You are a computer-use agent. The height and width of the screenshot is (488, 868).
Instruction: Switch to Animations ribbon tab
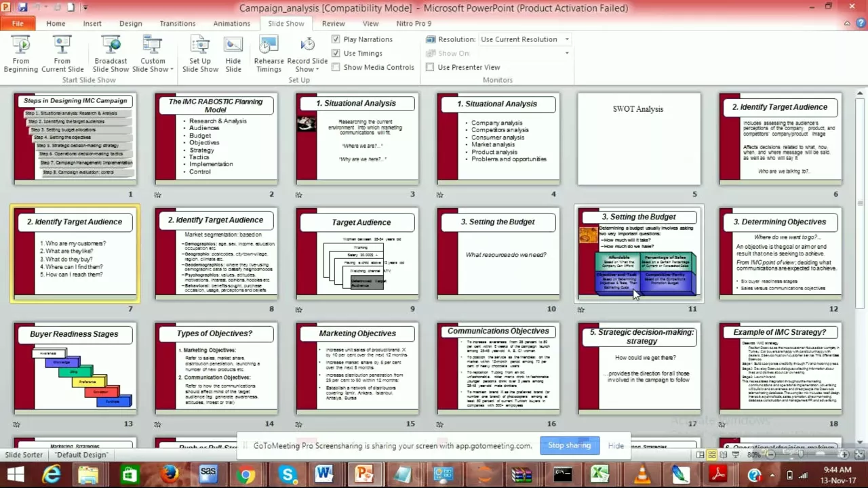pyautogui.click(x=232, y=23)
